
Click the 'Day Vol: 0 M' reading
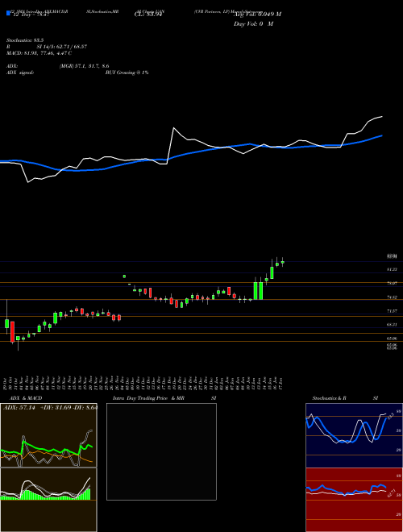point(253,24)
